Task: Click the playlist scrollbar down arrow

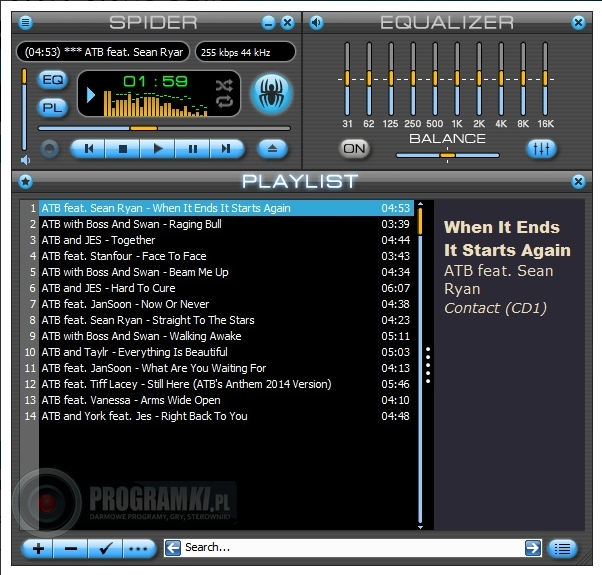Action: (x=420, y=527)
